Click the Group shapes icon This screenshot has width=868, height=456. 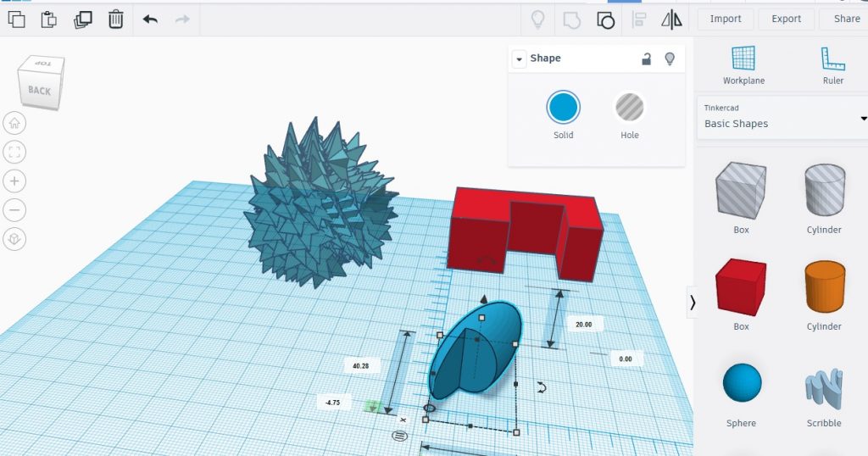572,20
